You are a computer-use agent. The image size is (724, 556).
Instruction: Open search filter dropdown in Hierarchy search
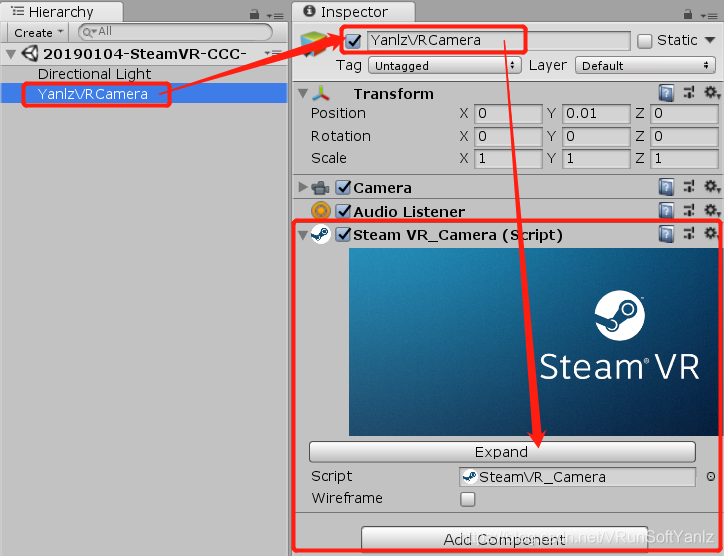click(x=90, y=32)
